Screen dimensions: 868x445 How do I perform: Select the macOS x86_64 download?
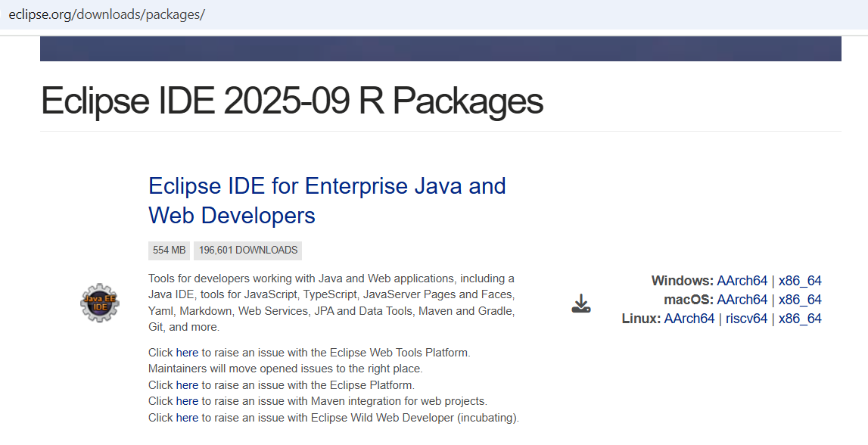pyautogui.click(x=800, y=300)
